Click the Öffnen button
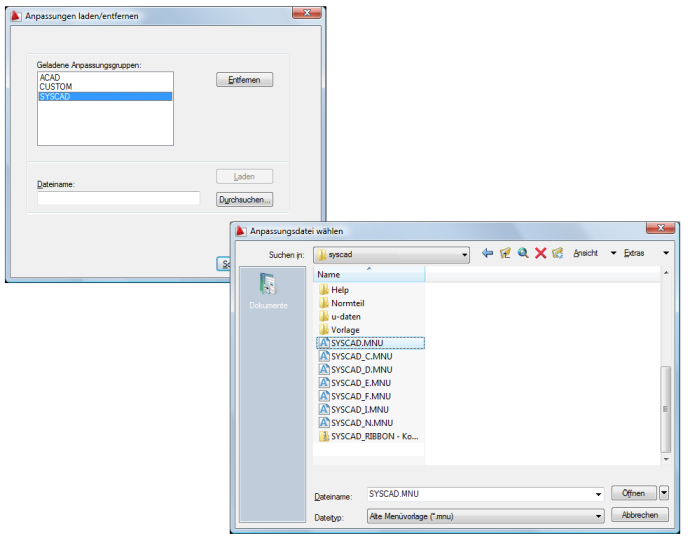Image resolution: width=690 pixels, height=543 pixels. pyautogui.click(x=633, y=493)
